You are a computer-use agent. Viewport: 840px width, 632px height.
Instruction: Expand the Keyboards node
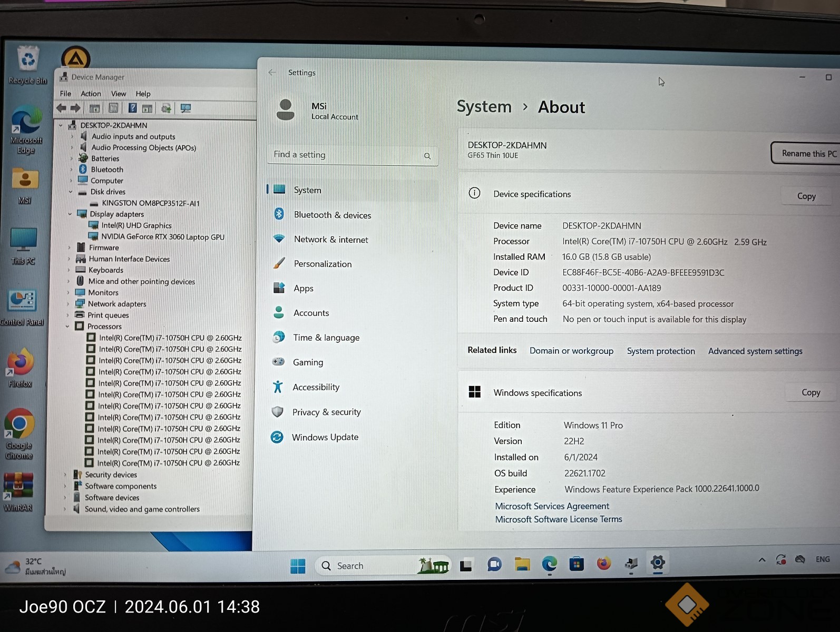[x=69, y=270]
